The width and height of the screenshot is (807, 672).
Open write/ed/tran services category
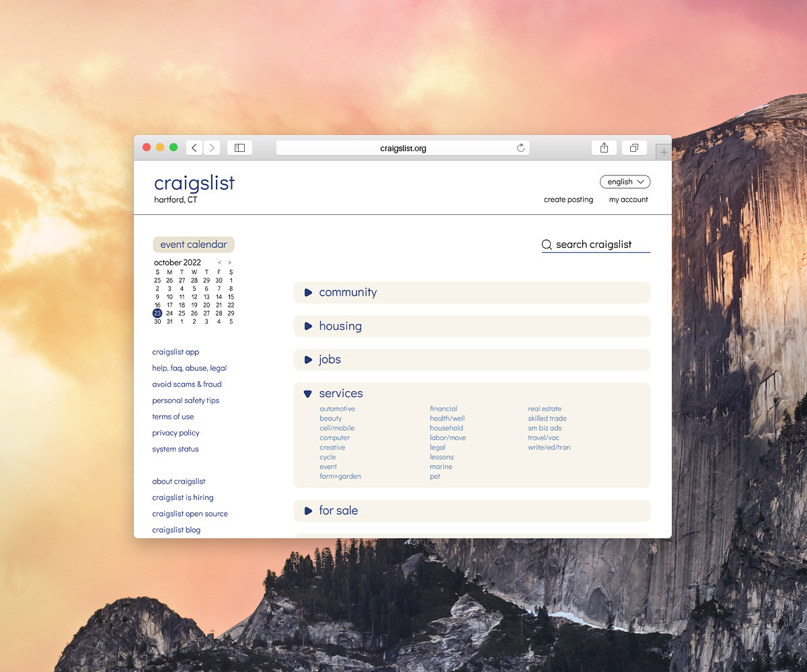tap(549, 448)
